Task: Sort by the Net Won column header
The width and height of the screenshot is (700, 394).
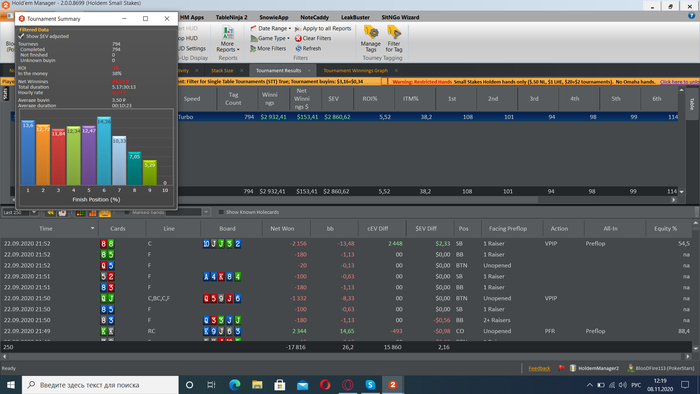Action: coord(282,228)
